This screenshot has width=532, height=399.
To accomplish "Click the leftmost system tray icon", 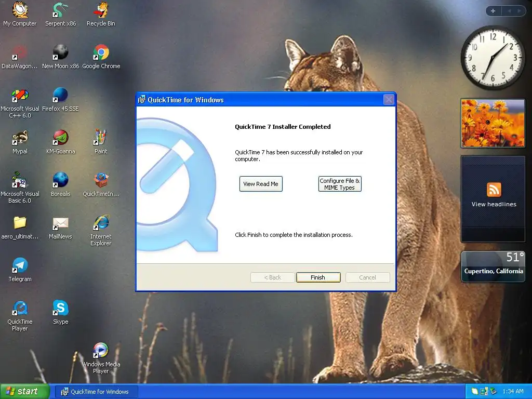I will tap(475, 392).
